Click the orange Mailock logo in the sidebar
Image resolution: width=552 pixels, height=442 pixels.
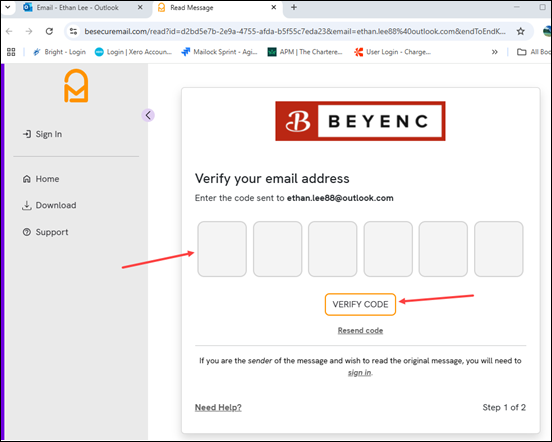76,86
